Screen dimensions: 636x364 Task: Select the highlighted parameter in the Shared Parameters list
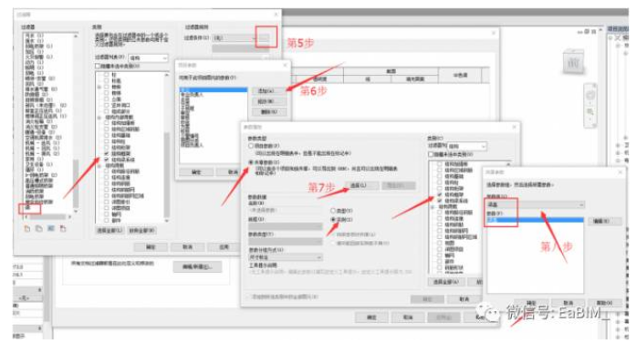click(536, 220)
